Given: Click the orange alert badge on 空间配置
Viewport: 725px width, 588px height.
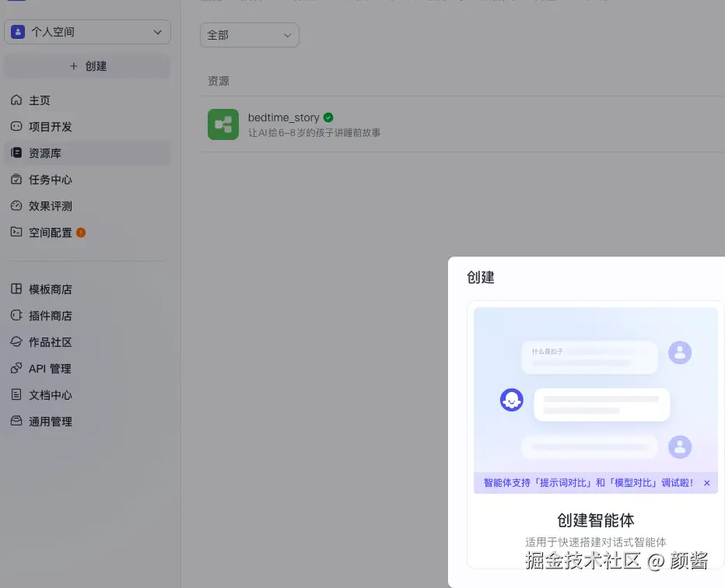Looking at the screenshot, I should [x=81, y=233].
